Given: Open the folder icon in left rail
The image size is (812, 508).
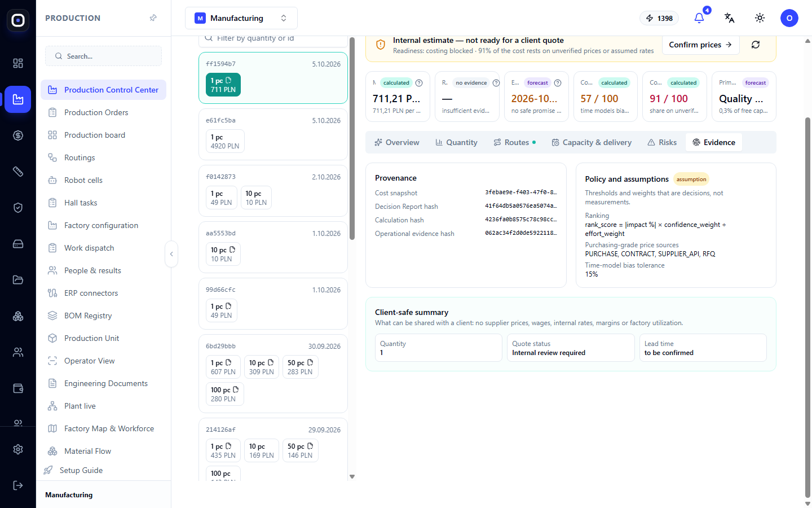Looking at the screenshot, I should click(18, 280).
